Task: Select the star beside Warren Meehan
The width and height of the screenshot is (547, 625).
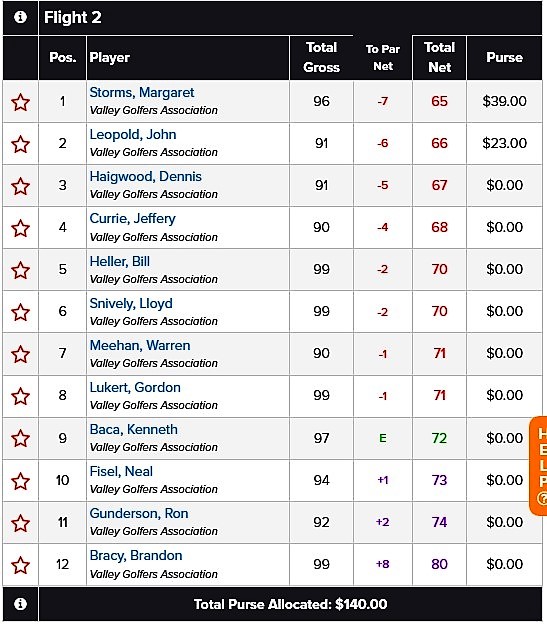Action: point(20,354)
